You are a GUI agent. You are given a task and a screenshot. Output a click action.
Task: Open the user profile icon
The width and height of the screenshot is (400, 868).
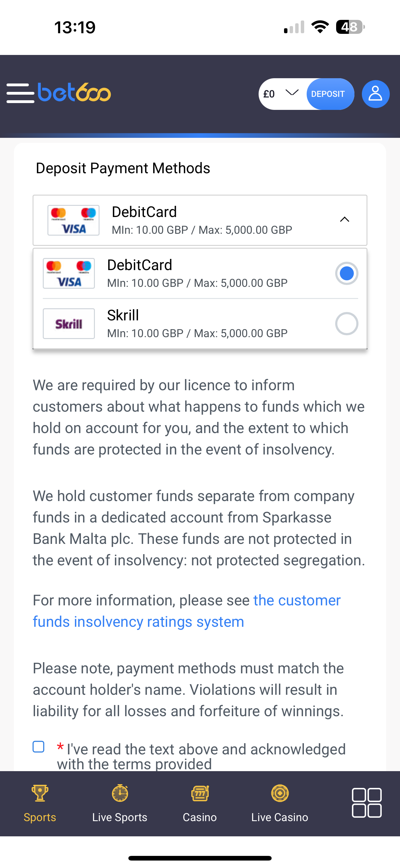(x=376, y=94)
